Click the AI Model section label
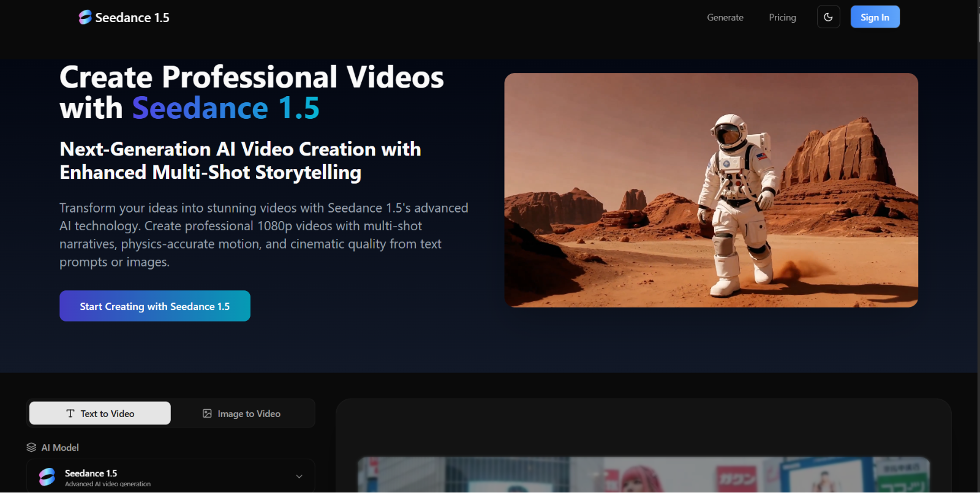 [60, 448]
